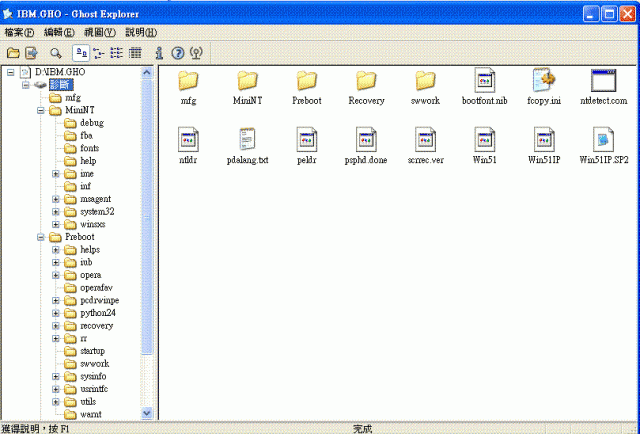Select the Win51IP.SP2 file

[604, 146]
